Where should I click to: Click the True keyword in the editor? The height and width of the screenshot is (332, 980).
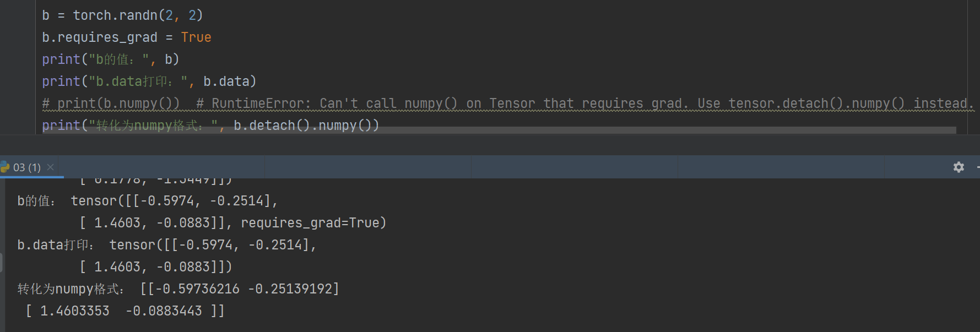tap(196, 37)
